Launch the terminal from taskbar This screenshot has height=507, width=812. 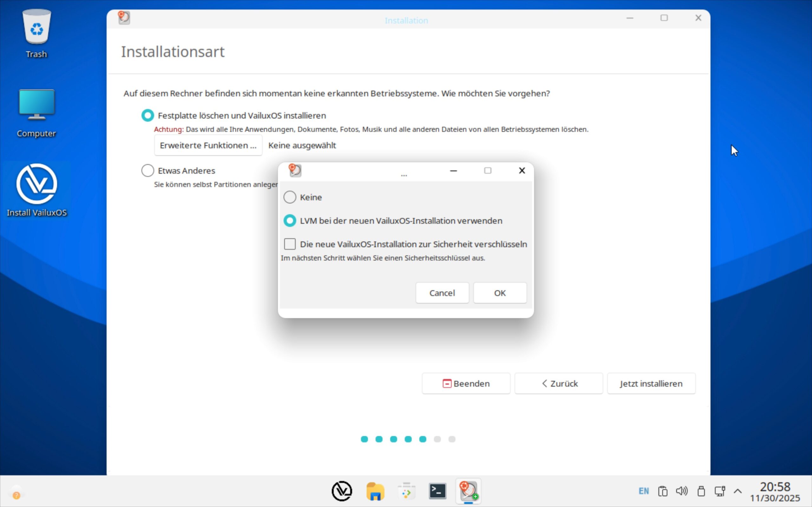pos(437,491)
